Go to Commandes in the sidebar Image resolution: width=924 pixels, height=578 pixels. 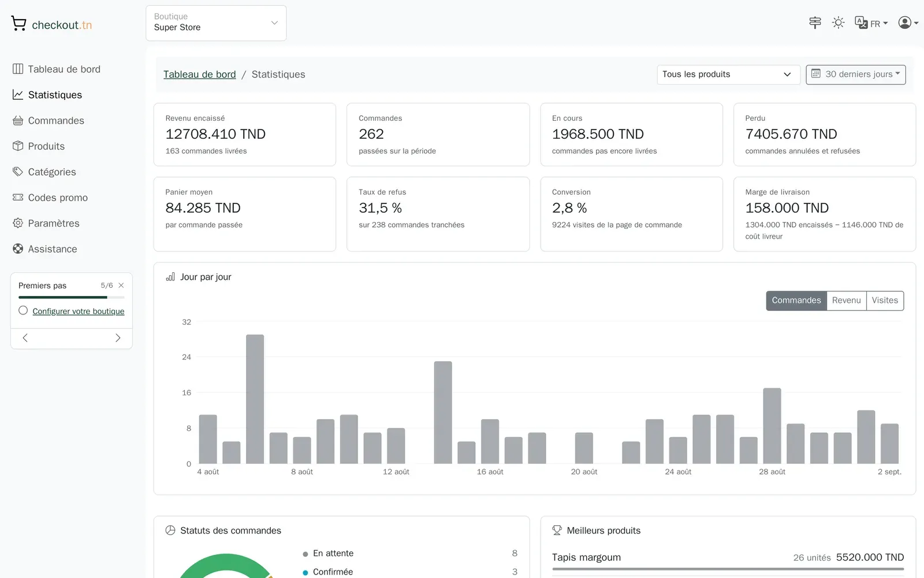click(x=49, y=121)
